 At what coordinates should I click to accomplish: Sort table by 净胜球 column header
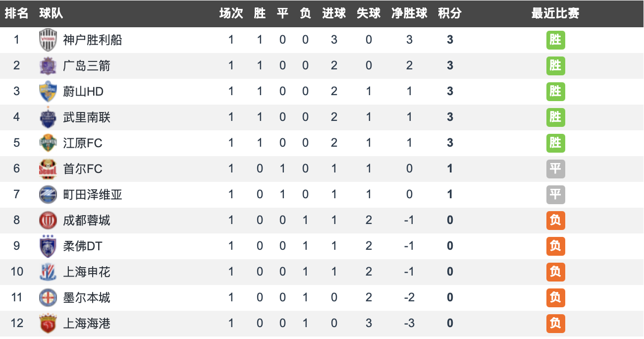pyautogui.click(x=409, y=13)
